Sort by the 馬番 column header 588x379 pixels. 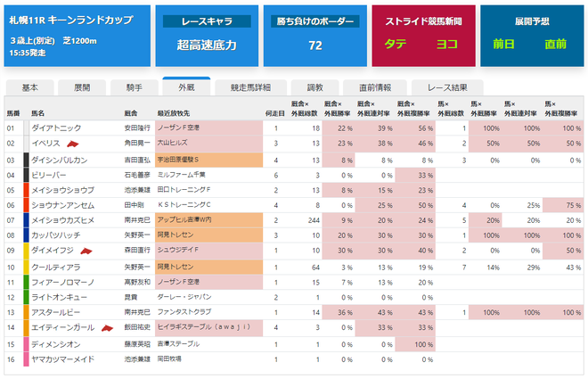pyautogui.click(x=13, y=113)
